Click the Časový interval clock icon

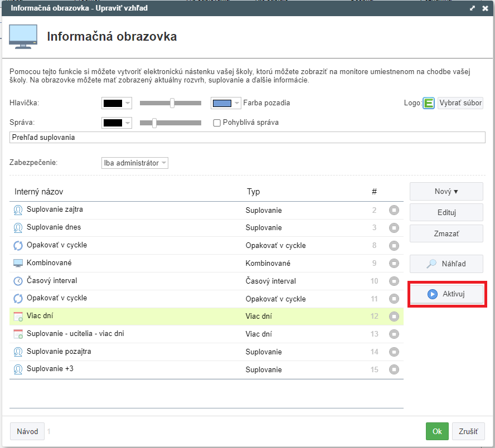click(x=18, y=281)
